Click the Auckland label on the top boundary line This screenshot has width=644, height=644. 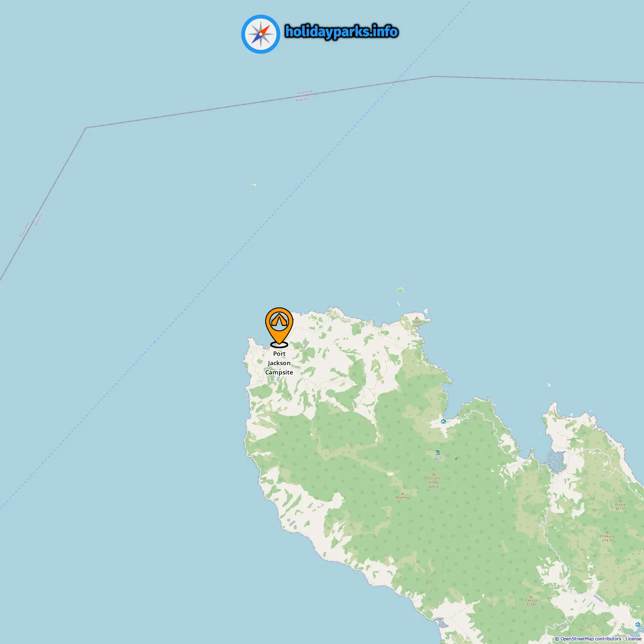[304, 92]
